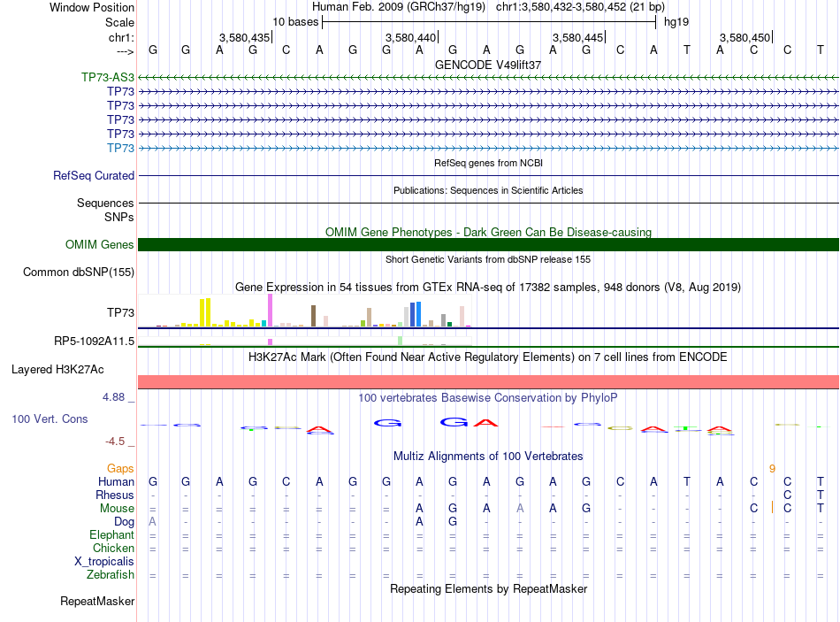This screenshot has height=622, width=840.
Task: Open the H3K27Ac Mark track title
Action: coord(488,357)
